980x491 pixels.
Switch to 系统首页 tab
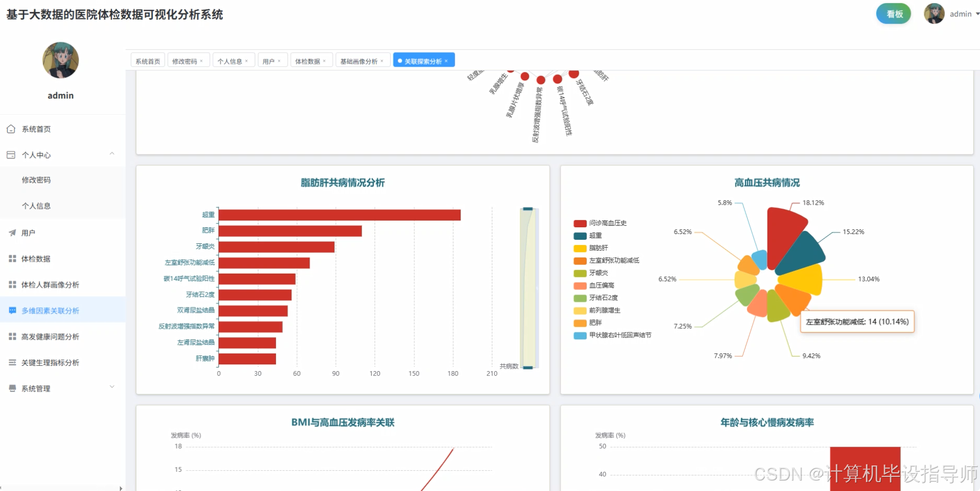[x=148, y=60]
